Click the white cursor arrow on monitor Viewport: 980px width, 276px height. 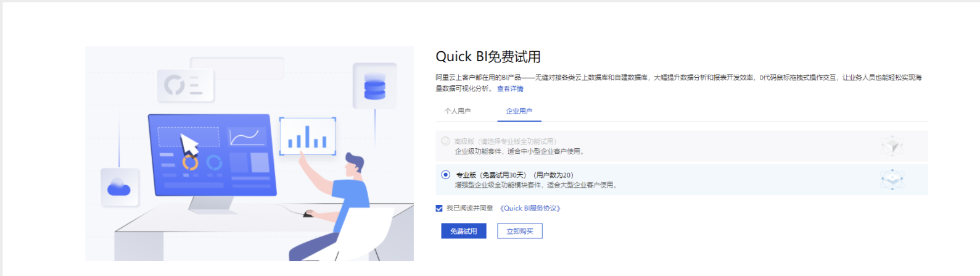189,146
